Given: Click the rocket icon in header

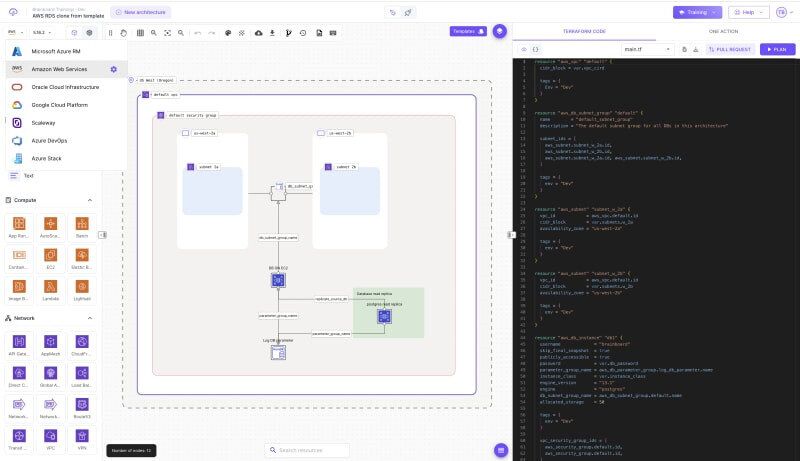Looking at the screenshot, I should (408, 12).
